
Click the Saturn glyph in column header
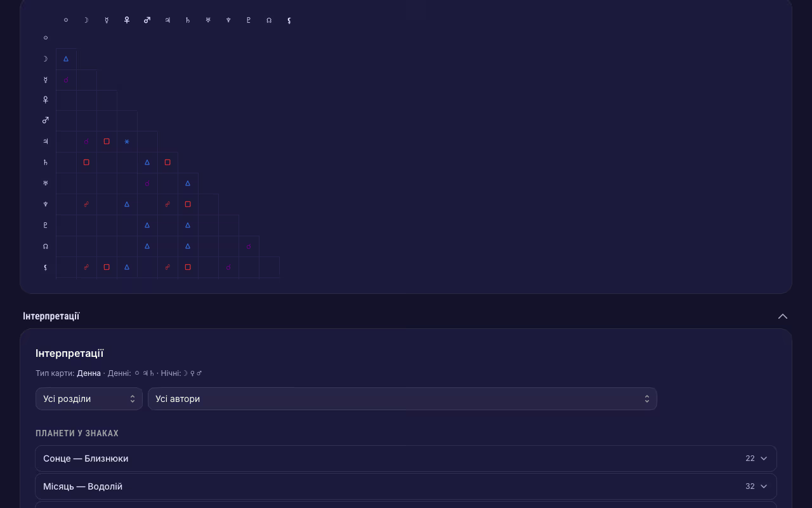188,20
